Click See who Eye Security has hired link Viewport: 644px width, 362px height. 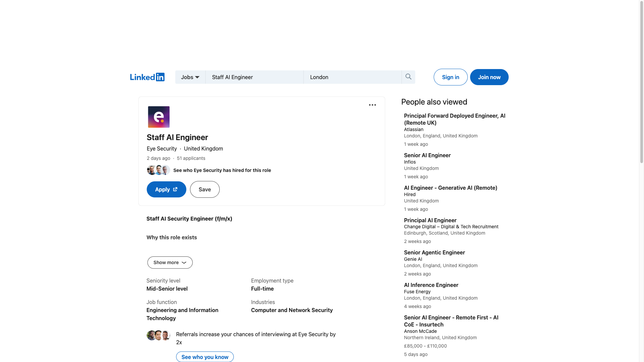pos(222,170)
